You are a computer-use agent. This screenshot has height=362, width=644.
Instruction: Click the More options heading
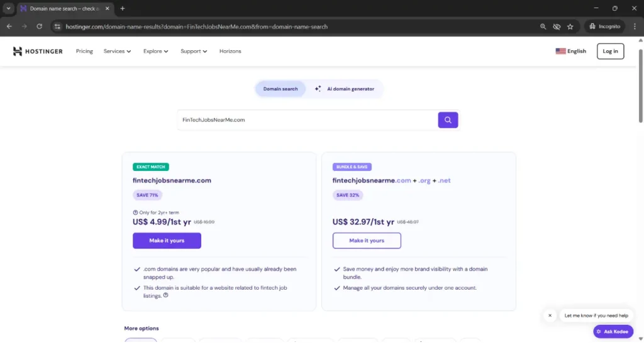coord(142,328)
